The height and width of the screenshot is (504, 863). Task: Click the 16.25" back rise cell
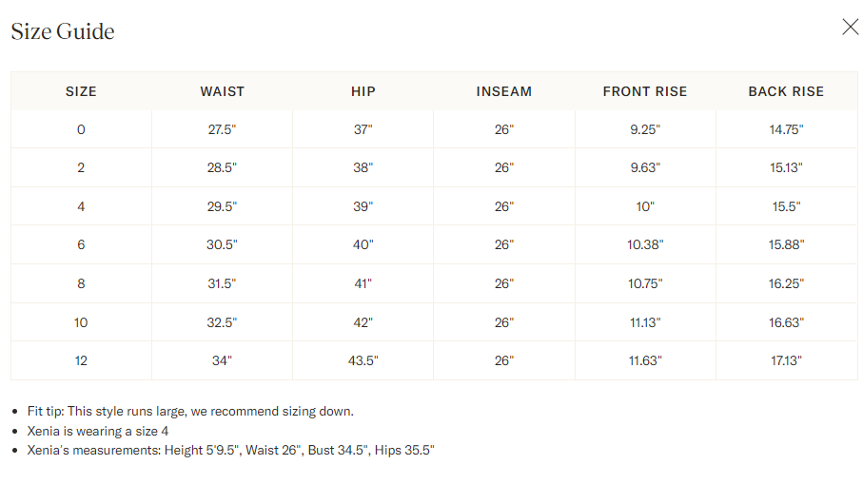coord(786,283)
